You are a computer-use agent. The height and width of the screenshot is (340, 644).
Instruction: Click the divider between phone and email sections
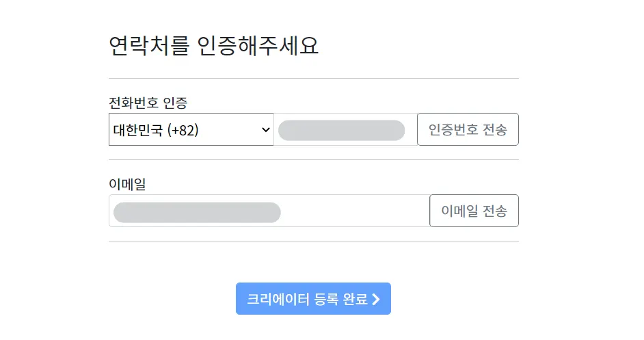[x=313, y=160]
